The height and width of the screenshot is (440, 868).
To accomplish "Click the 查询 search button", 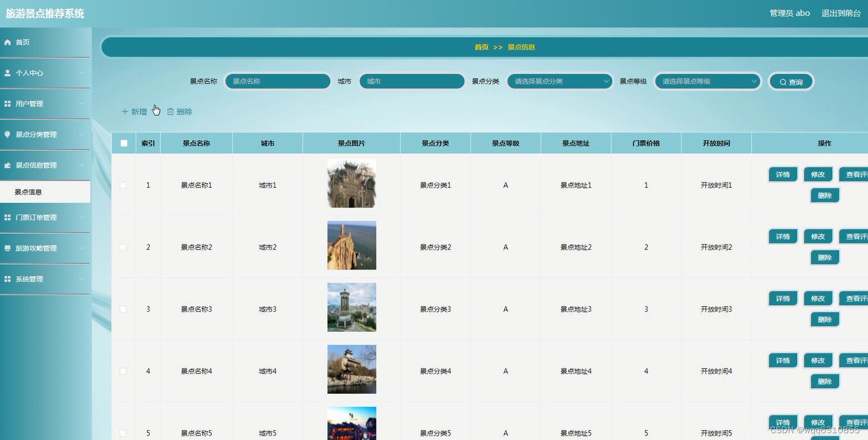I will (x=791, y=82).
